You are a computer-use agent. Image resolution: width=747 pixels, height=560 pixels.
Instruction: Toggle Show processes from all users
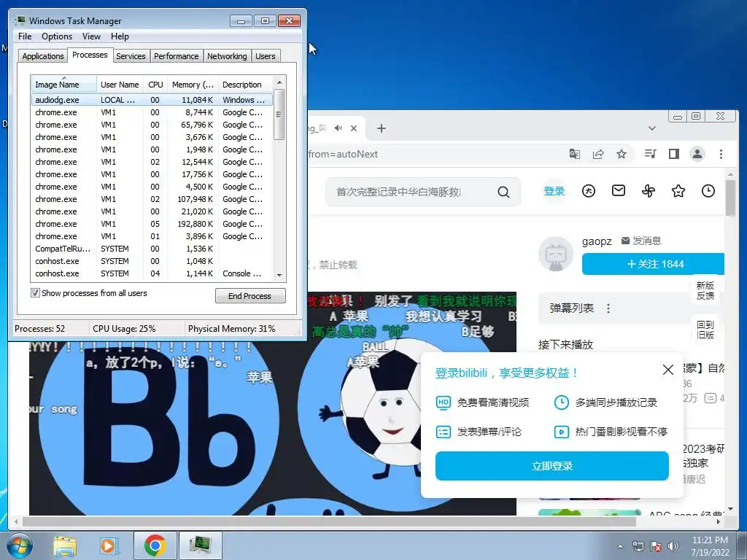click(x=35, y=293)
